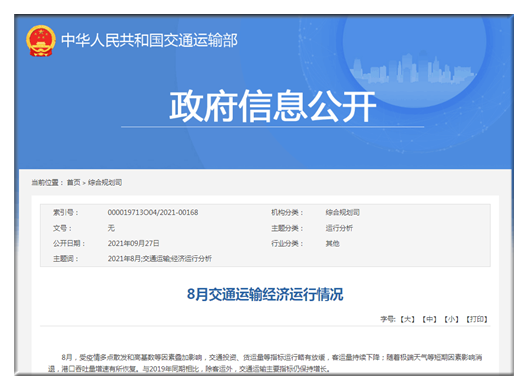
Task: Select 行业分类 value 其他
Action: point(332,243)
